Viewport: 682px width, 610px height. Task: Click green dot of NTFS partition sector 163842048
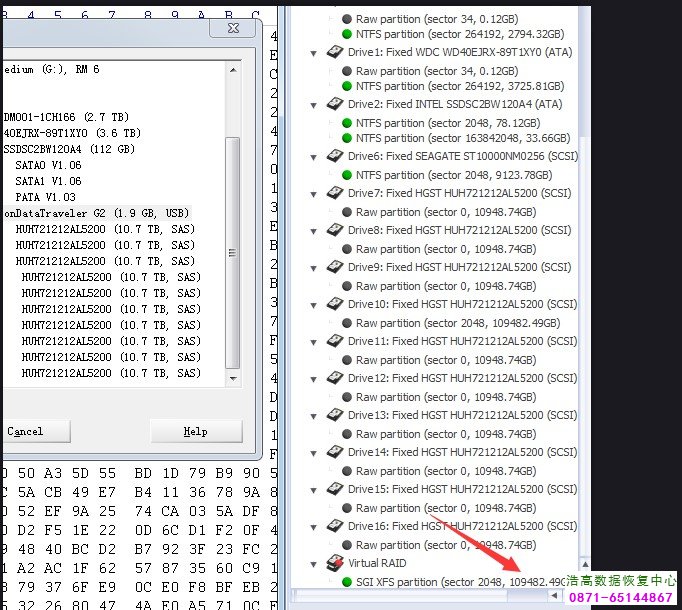(x=346, y=138)
